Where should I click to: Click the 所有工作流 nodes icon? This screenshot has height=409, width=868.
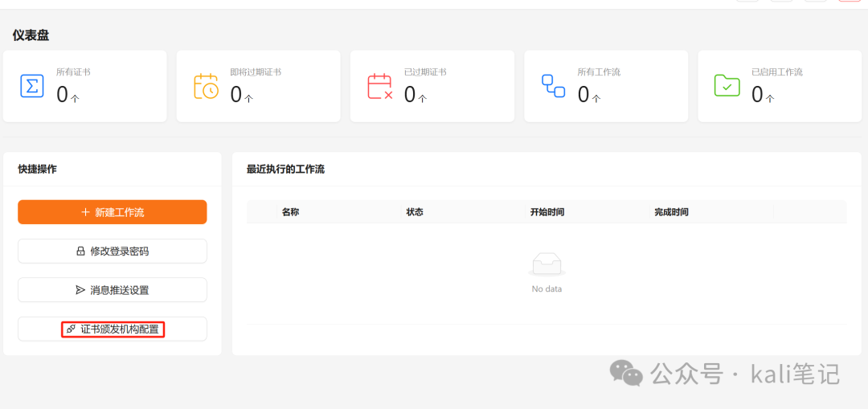[x=553, y=86]
